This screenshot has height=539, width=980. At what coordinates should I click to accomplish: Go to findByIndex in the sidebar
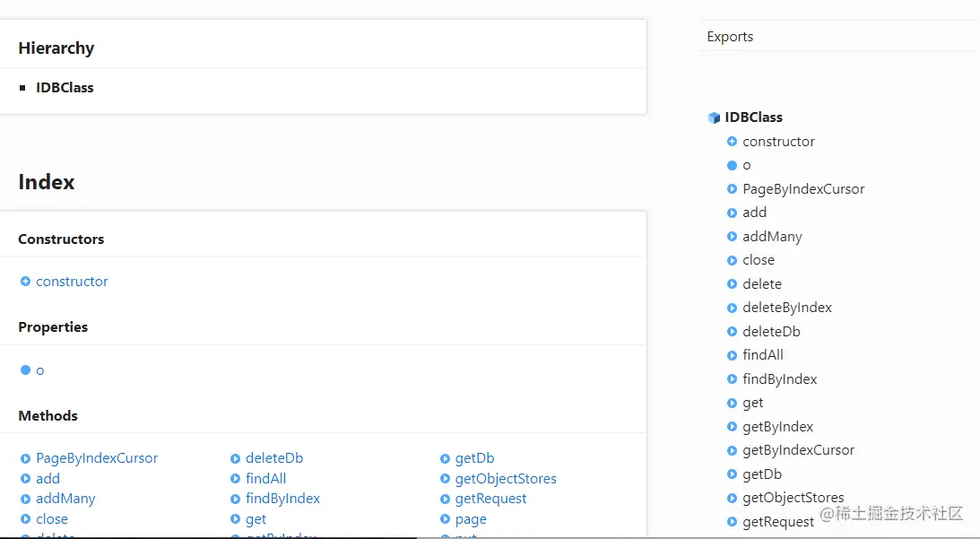point(779,379)
